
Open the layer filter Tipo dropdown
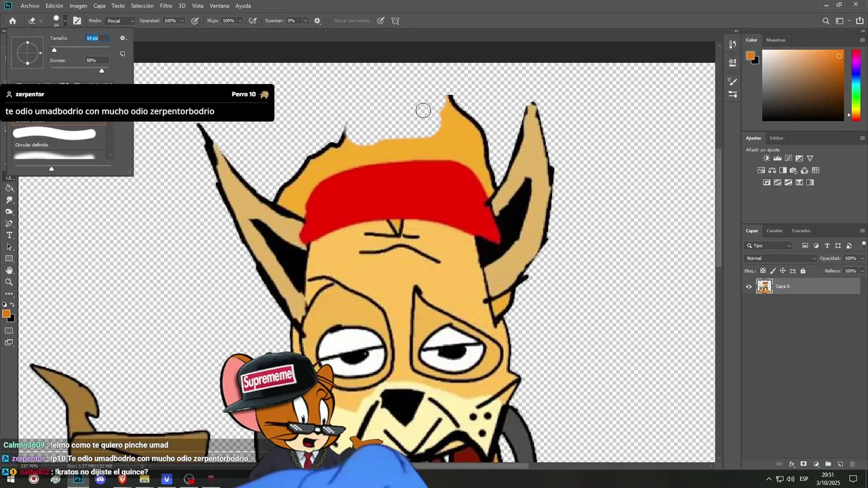click(769, 245)
